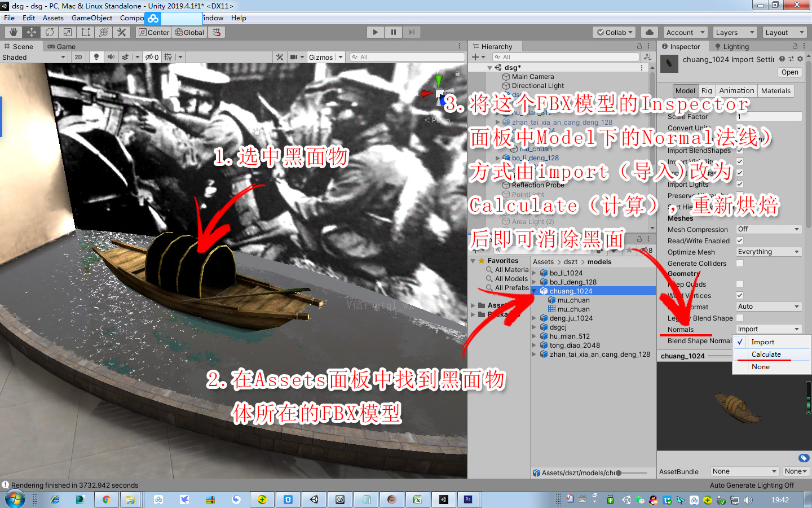This screenshot has height=508, width=812.
Task: Lock the Hierarchy panel
Action: click(639, 46)
